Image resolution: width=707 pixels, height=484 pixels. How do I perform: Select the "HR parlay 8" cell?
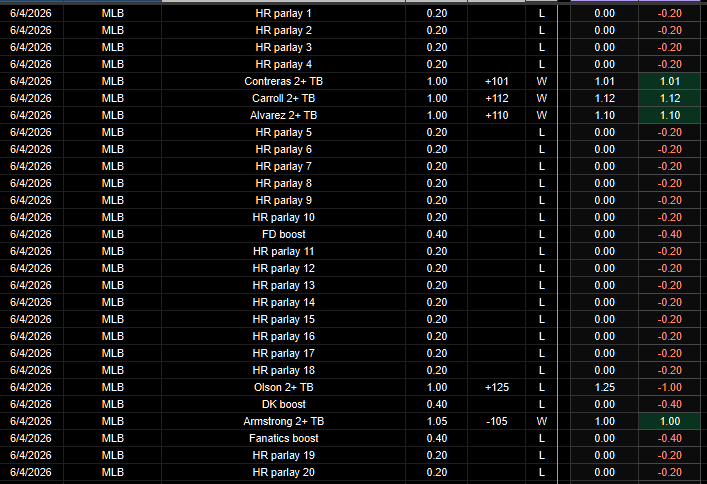(x=283, y=183)
